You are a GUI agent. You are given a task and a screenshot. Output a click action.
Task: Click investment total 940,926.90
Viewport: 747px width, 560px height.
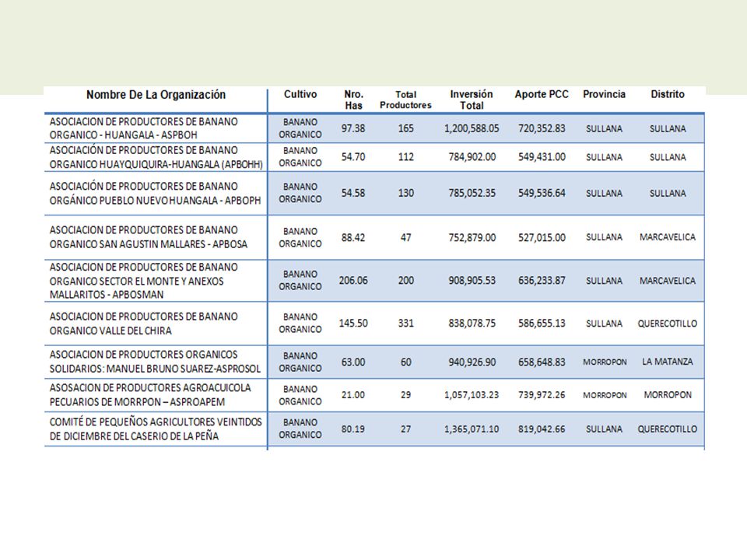click(x=472, y=362)
